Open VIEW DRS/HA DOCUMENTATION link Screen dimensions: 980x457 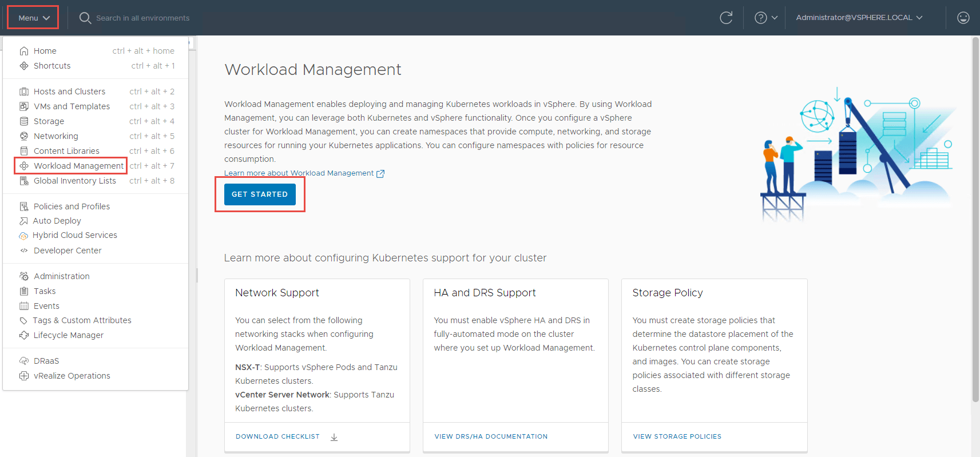tap(491, 436)
